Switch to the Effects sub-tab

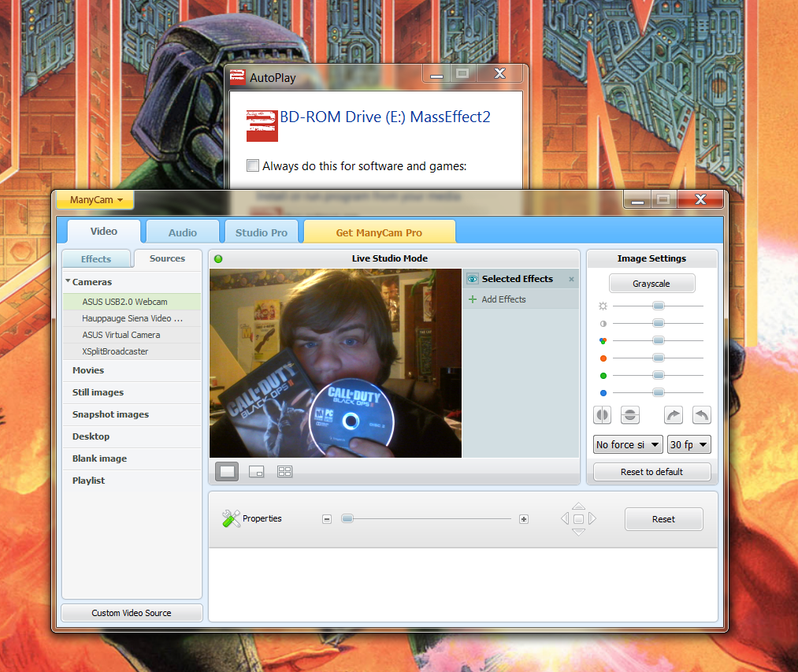coord(96,259)
